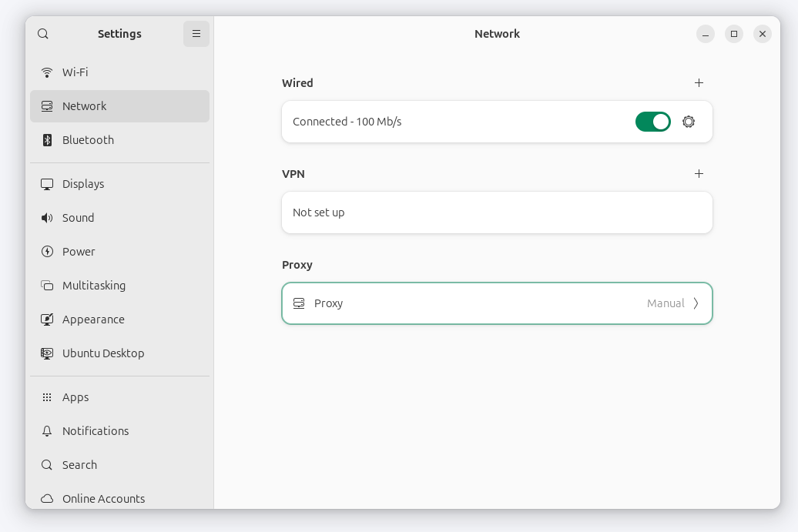
Task: Maximize the Settings window
Action: [x=734, y=34]
